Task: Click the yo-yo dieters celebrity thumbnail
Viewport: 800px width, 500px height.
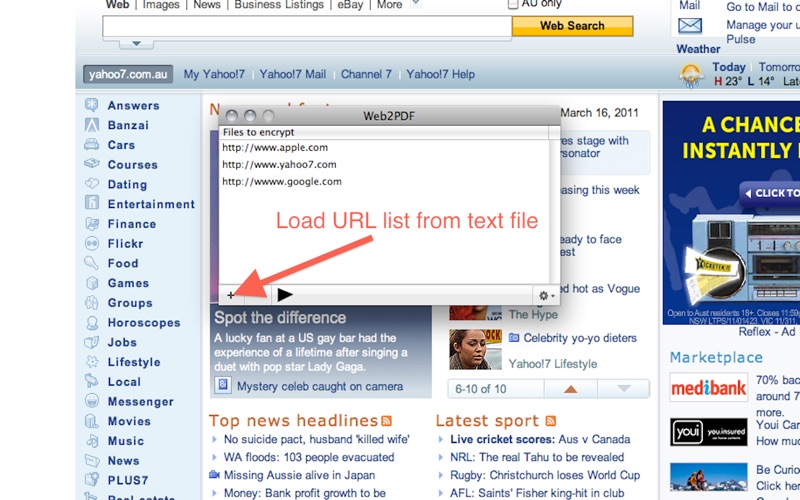Action: (x=475, y=349)
